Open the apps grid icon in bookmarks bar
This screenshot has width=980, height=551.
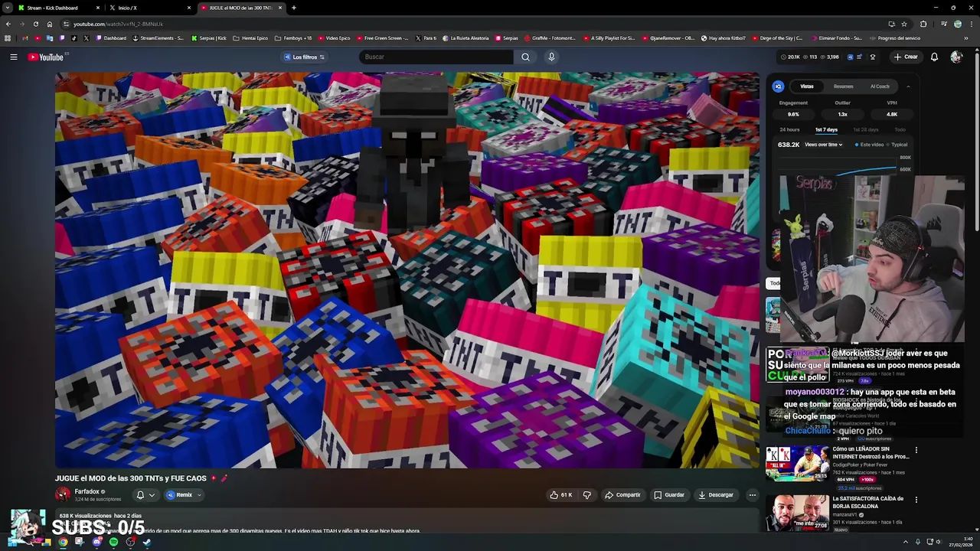(x=8, y=38)
